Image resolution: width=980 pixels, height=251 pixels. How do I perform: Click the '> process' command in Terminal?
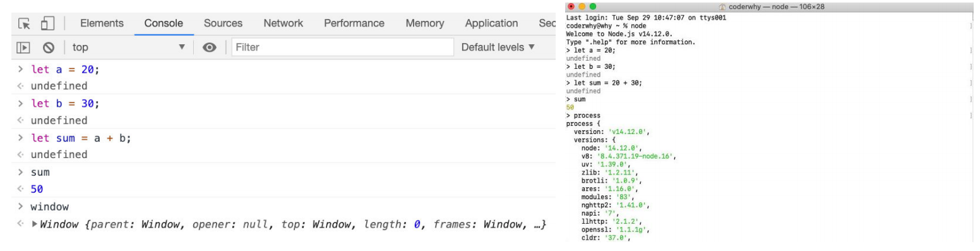[x=583, y=116]
